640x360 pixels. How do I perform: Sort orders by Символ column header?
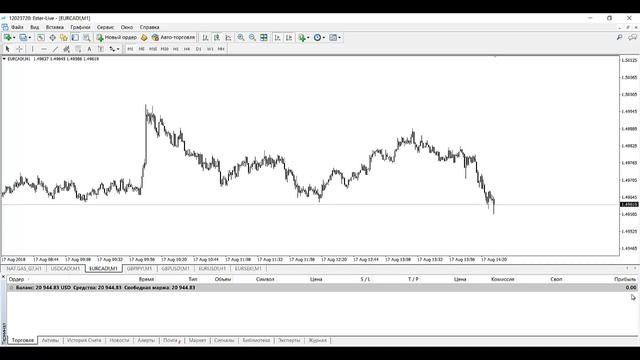265,279
